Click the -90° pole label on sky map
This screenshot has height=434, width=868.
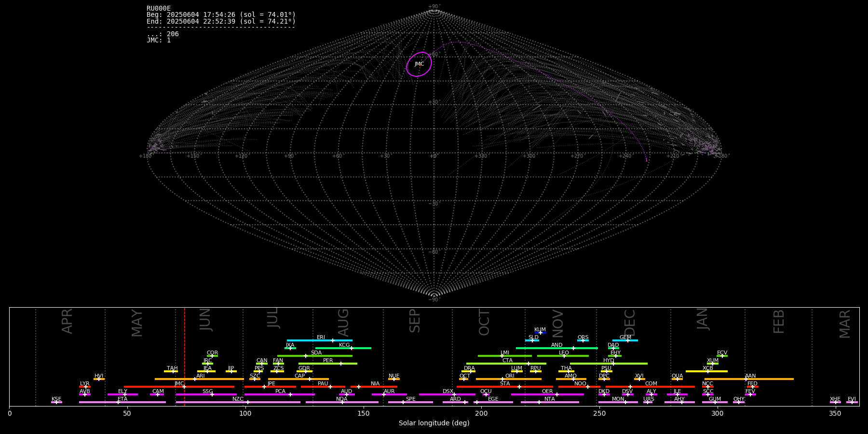[x=434, y=300]
